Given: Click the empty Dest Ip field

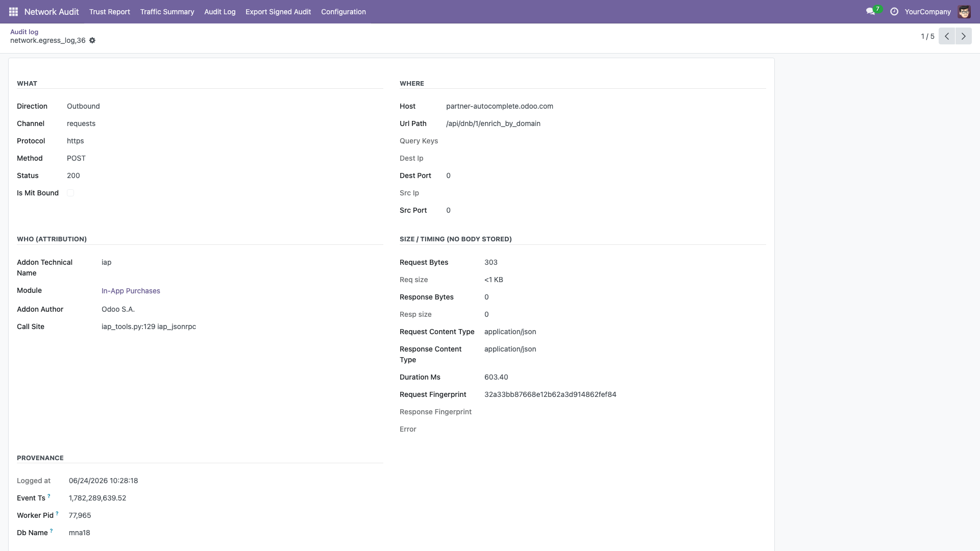Looking at the screenshot, I should pyautogui.click(x=606, y=158).
